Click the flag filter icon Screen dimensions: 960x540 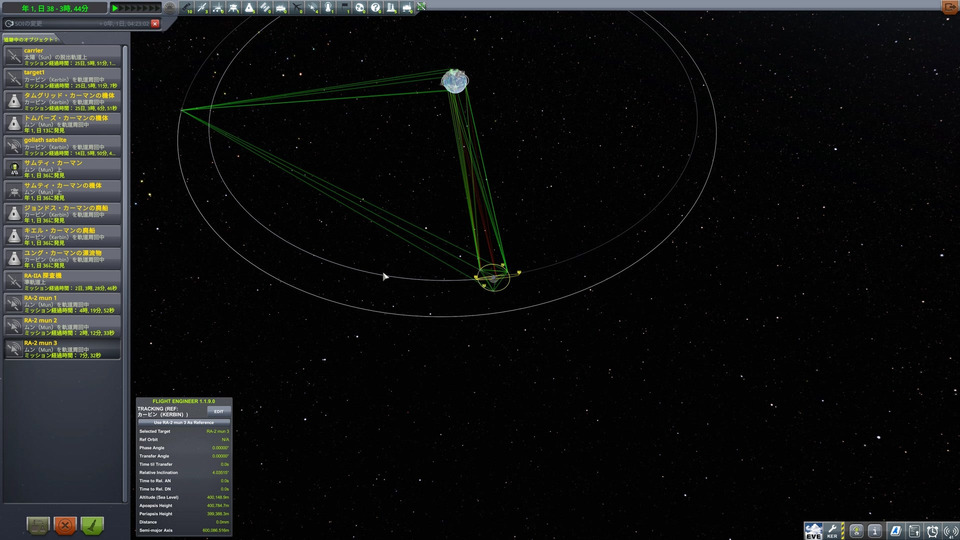pyautogui.click(x=344, y=7)
